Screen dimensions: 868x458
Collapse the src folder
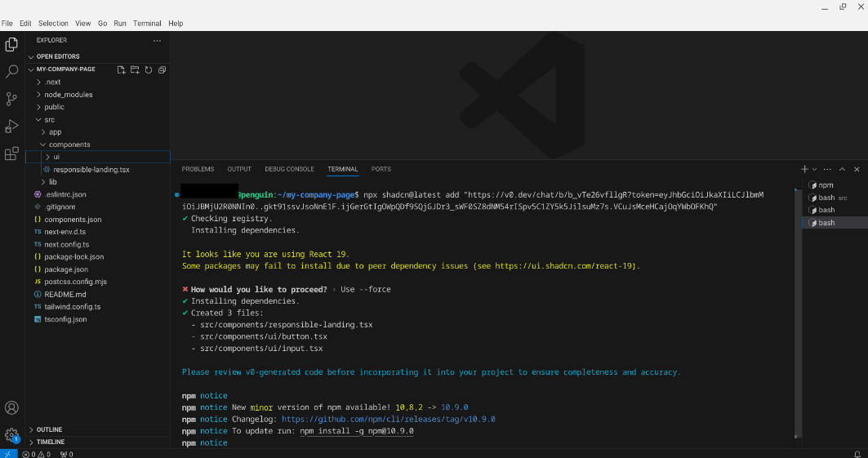click(49, 119)
